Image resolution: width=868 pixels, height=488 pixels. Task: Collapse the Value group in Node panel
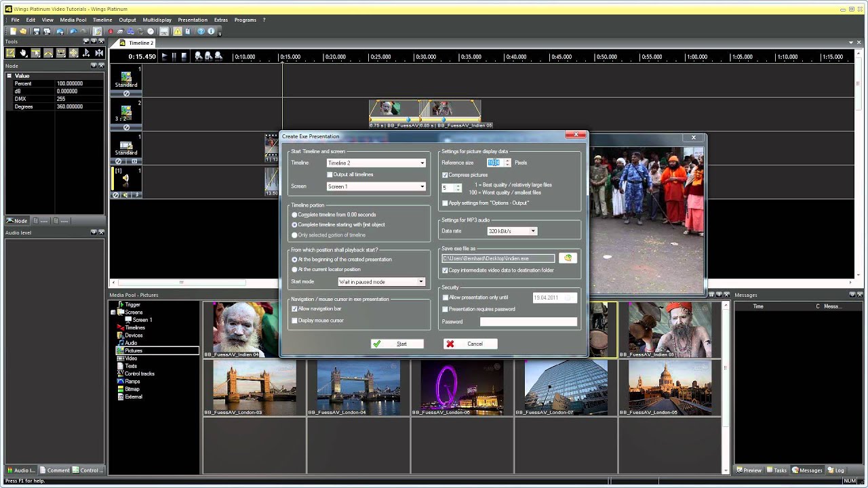(9, 76)
